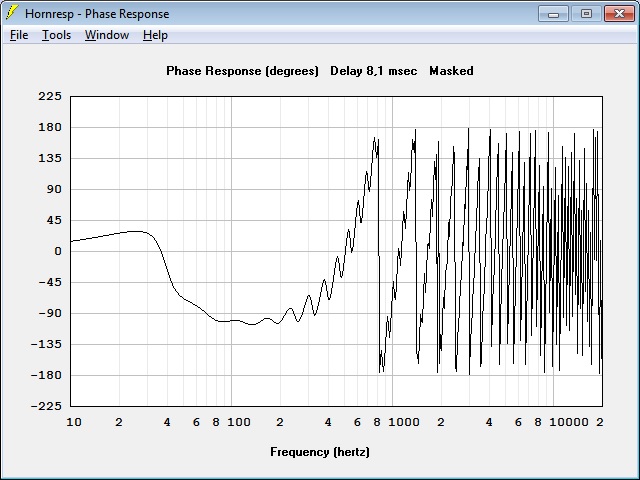Click the 180 y-axis value
This screenshot has width=640, height=480.
(50, 127)
